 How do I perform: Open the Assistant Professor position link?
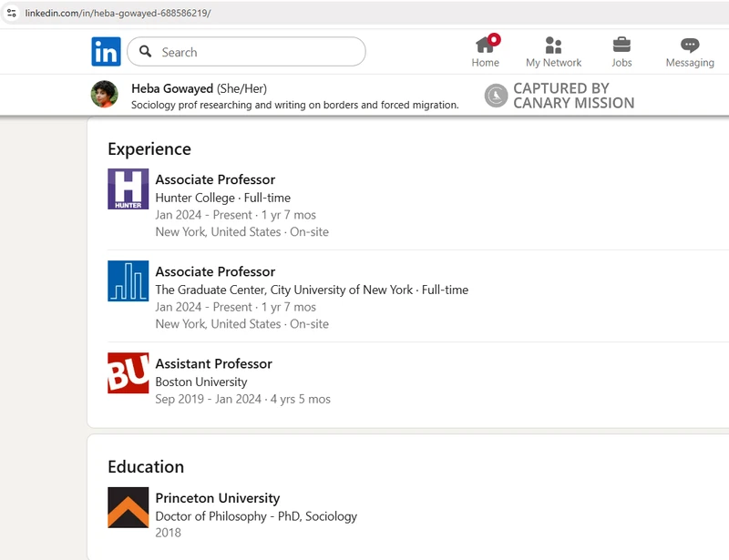(213, 363)
